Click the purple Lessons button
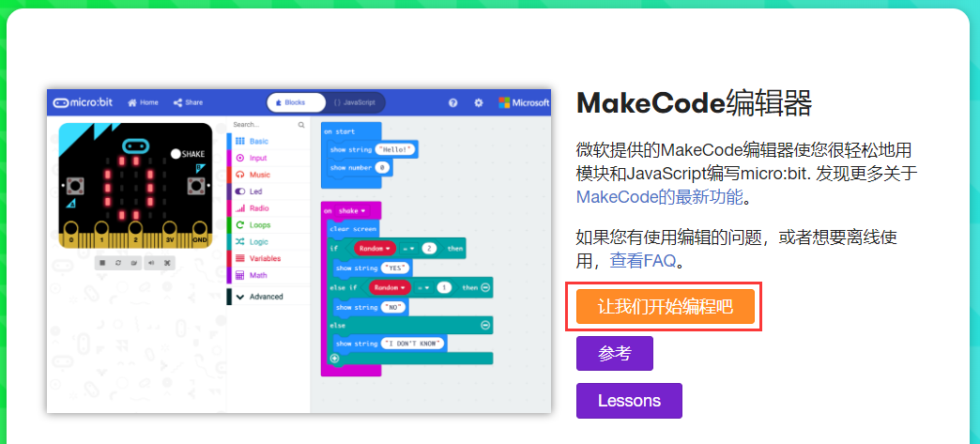This screenshot has height=444, width=980. point(629,401)
